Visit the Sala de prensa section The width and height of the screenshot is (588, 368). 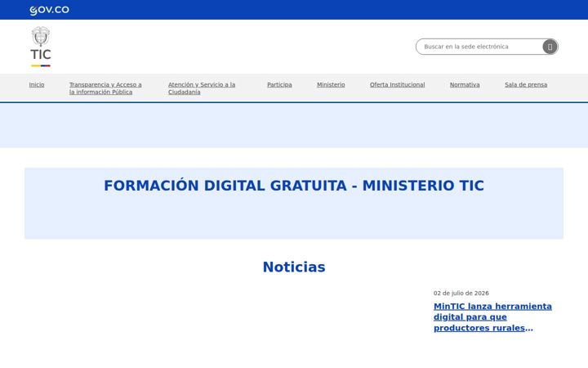[526, 85]
